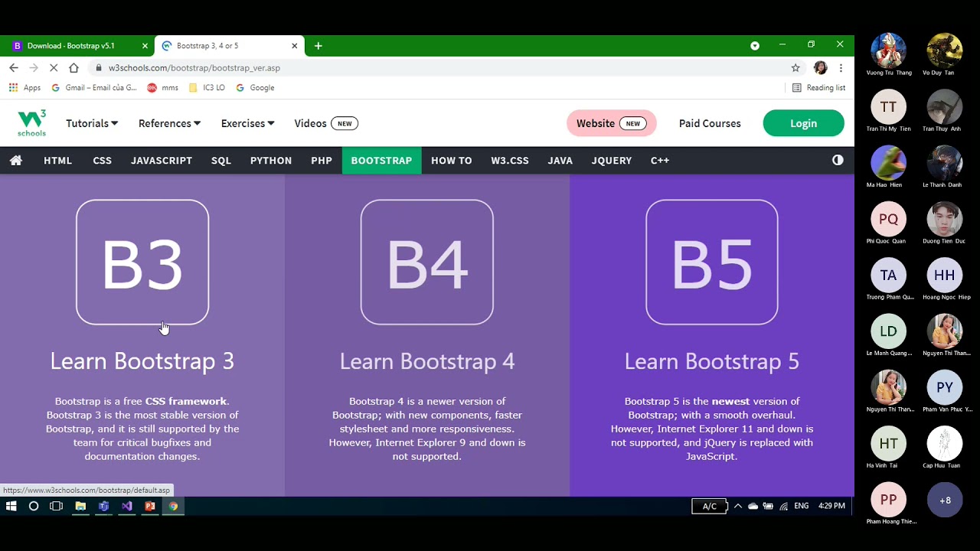The width and height of the screenshot is (980, 551).
Task: Open the Chrome tab search dropdown arrow
Action: [x=755, y=46]
